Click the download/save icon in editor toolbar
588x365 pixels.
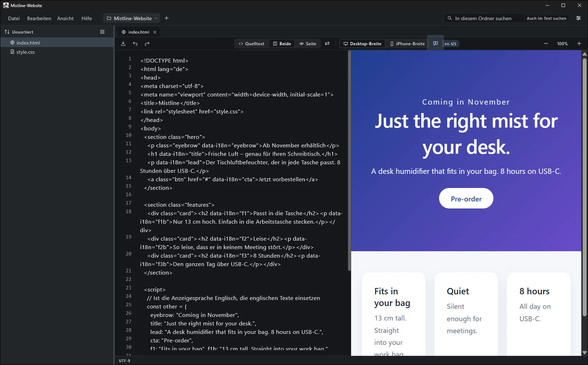[123, 44]
